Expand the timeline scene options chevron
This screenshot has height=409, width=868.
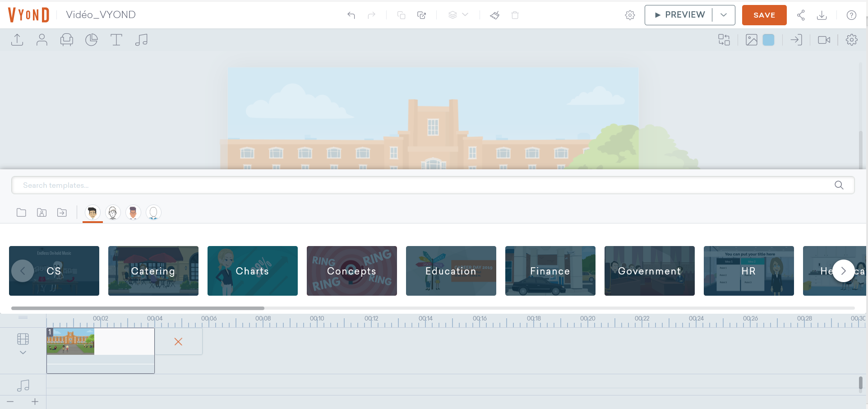coord(23,353)
